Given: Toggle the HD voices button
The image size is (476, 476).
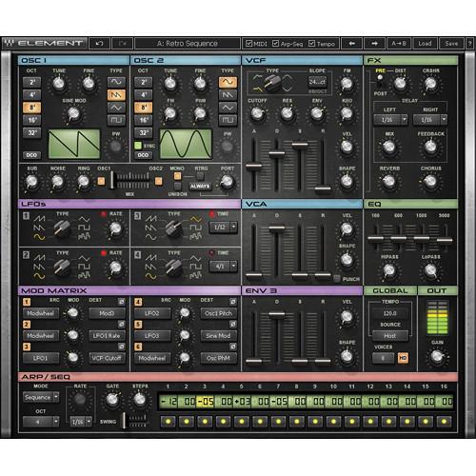Looking at the screenshot, I should [403, 358].
